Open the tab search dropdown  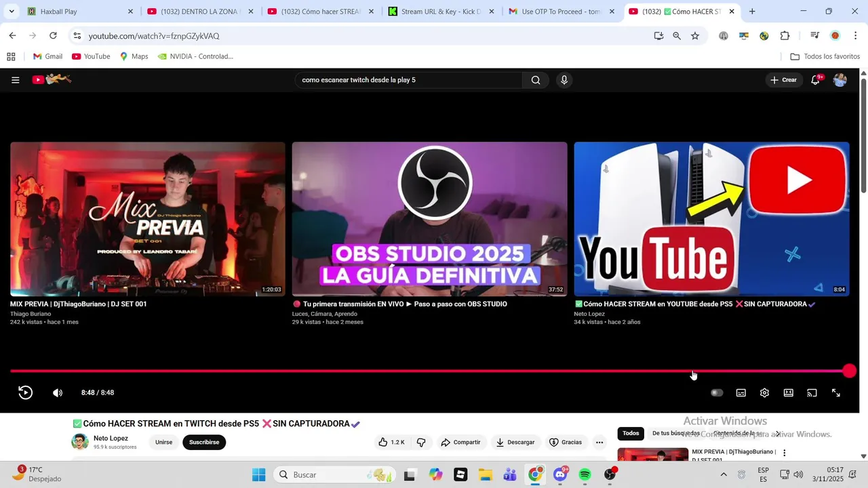click(11, 12)
